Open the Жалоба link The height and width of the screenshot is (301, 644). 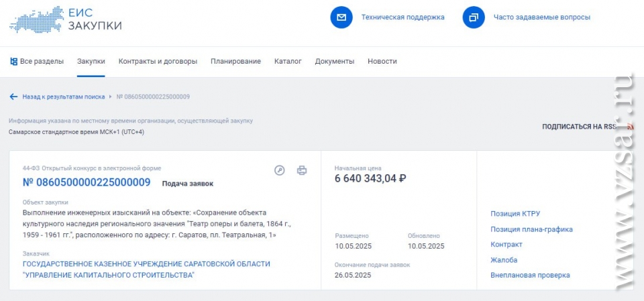[504, 260]
